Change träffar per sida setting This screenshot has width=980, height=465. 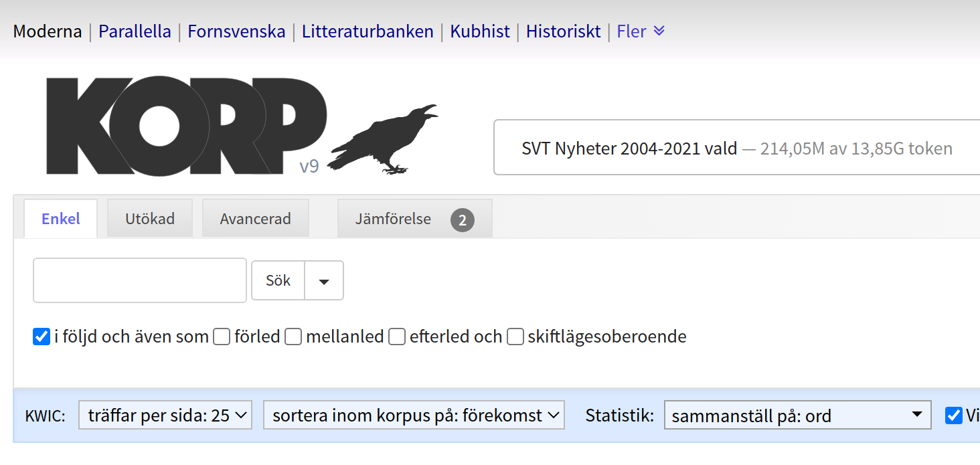pyautogui.click(x=165, y=415)
